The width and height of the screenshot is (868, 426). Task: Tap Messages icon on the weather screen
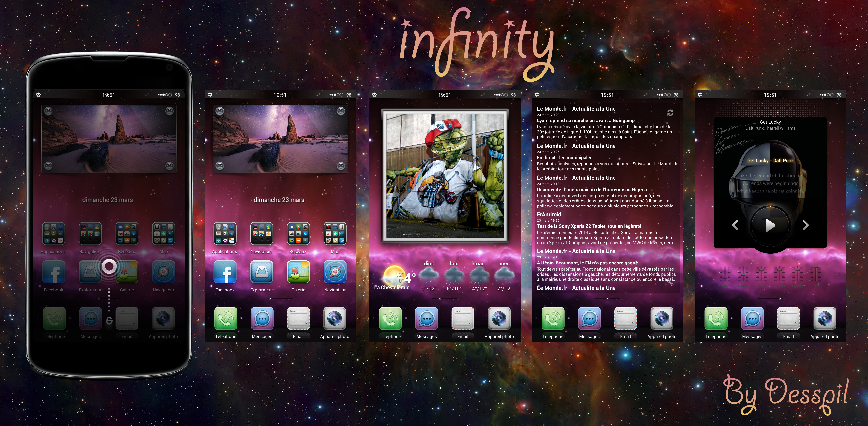pyautogui.click(x=427, y=318)
